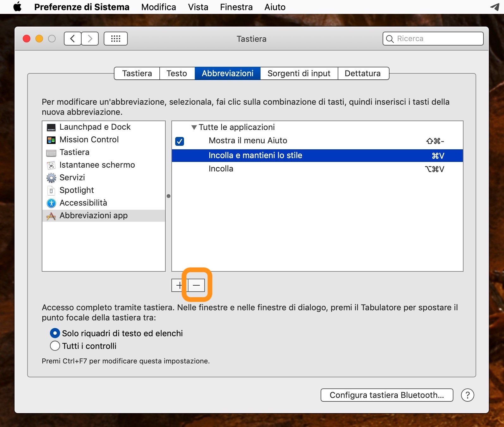
Task: Select Spotlight in the category list
Action: point(104,190)
